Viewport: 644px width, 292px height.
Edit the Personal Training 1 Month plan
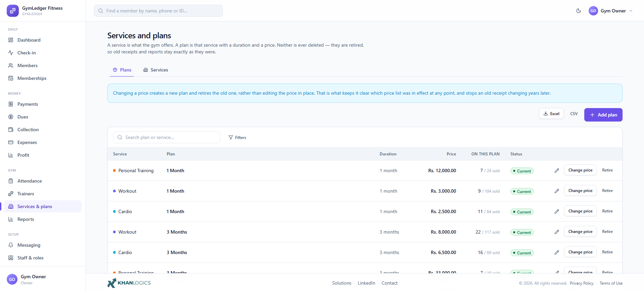click(557, 171)
